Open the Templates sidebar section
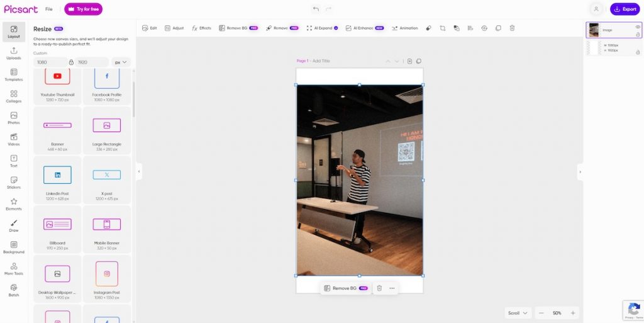Image resolution: width=644 pixels, height=323 pixels. click(14, 75)
